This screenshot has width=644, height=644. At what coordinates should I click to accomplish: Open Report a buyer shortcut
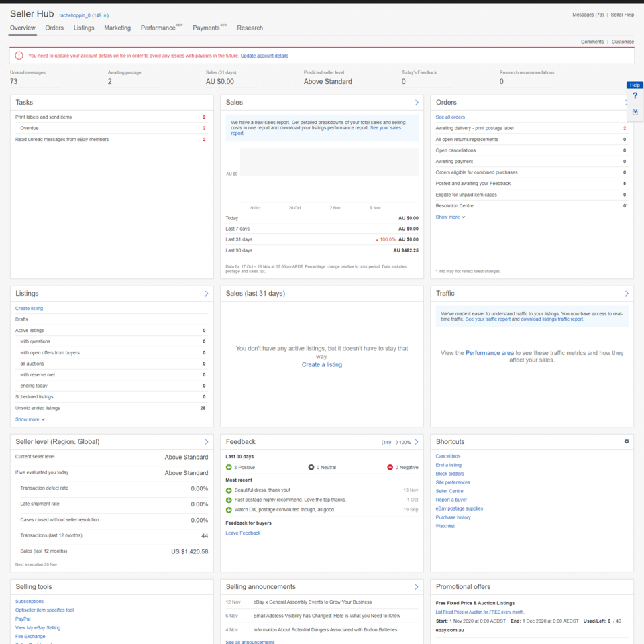click(451, 500)
